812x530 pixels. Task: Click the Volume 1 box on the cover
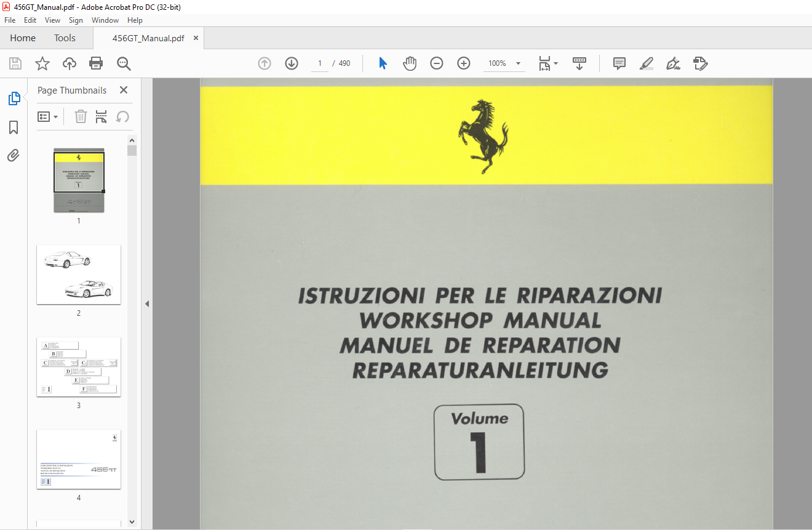(479, 442)
